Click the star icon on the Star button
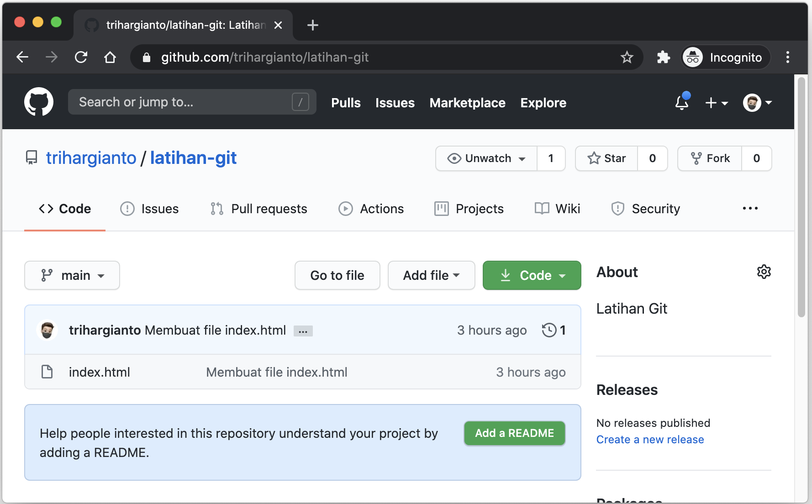This screenshot has height=504, width=812. tap(594, 158)
